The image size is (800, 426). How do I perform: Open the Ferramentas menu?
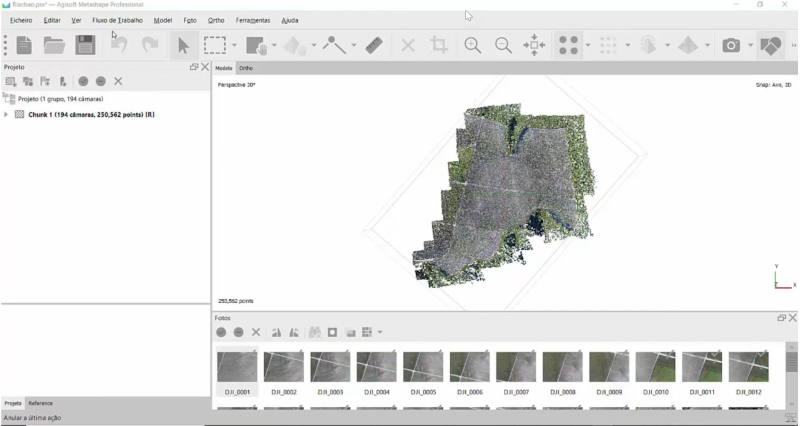pyautogui.click(x=253, y=20)
